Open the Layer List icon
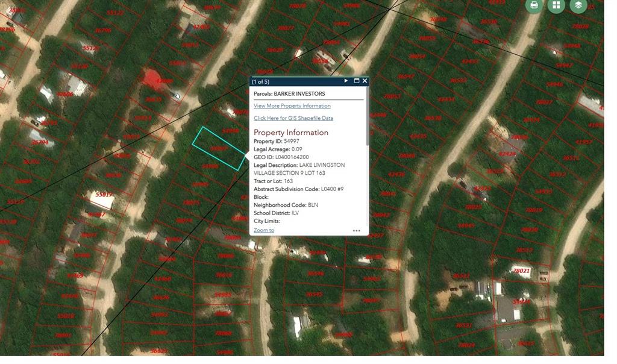This screenshot has width=617, height=364. coord(578,5)
